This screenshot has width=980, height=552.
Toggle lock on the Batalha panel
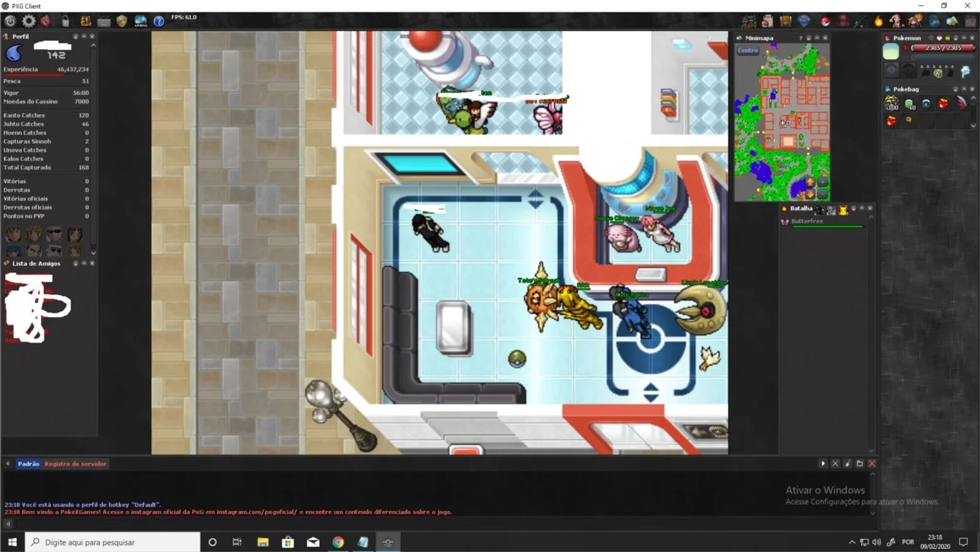854,208
